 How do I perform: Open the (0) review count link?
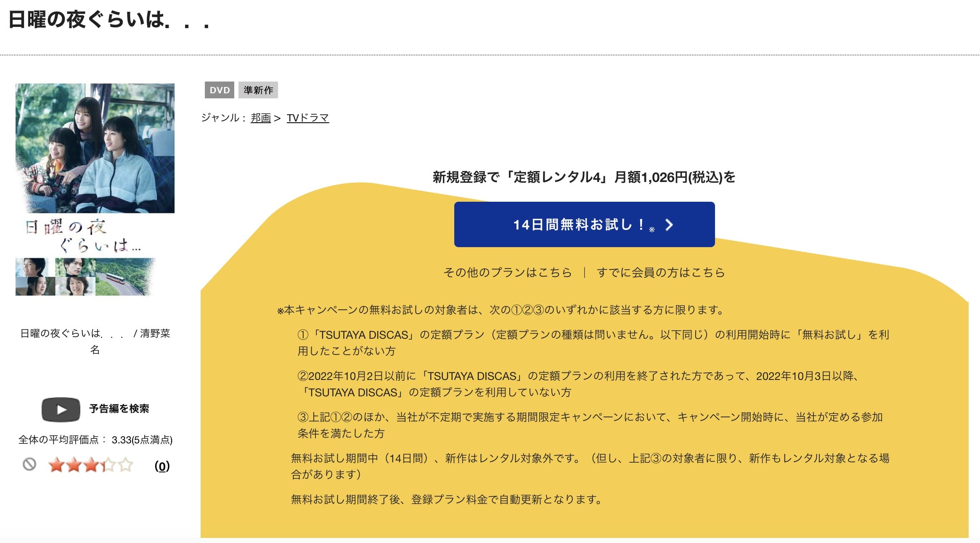point(163,465)
